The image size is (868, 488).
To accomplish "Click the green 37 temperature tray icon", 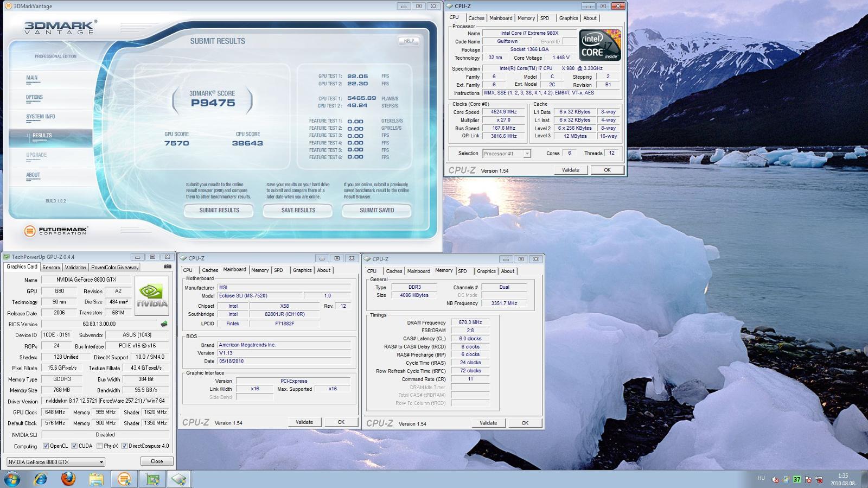I will pyautogui.click(x=797, y=479).
